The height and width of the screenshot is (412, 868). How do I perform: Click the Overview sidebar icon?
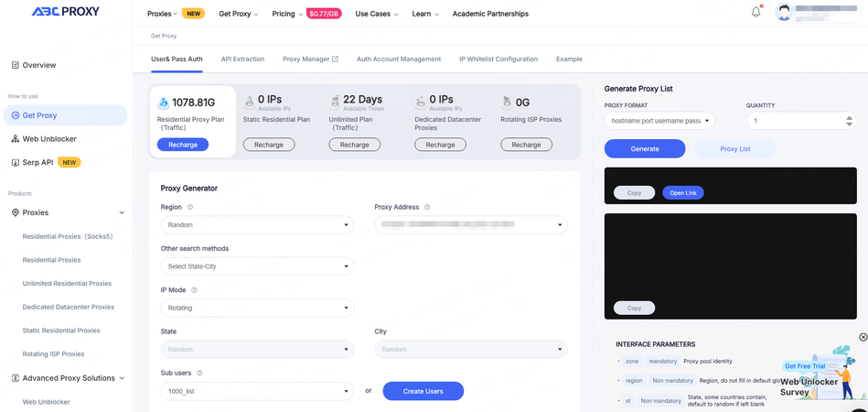click(x=16, y=65)
